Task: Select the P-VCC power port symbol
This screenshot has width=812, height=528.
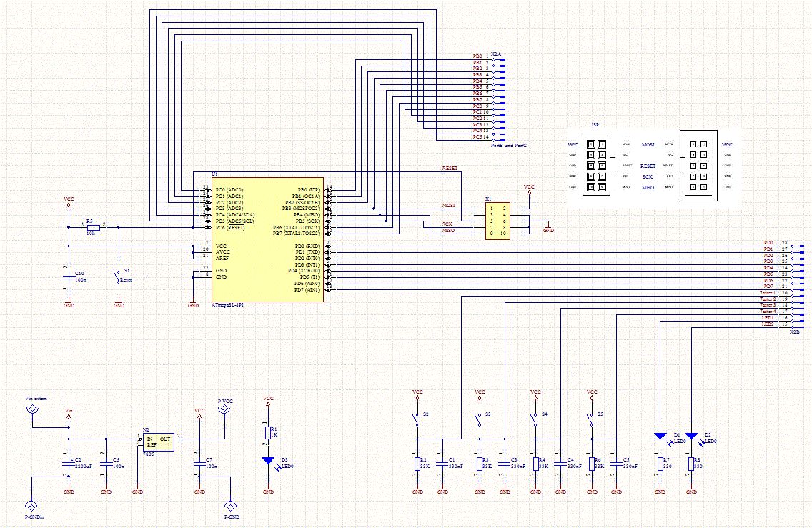Action: pos(224,409)
